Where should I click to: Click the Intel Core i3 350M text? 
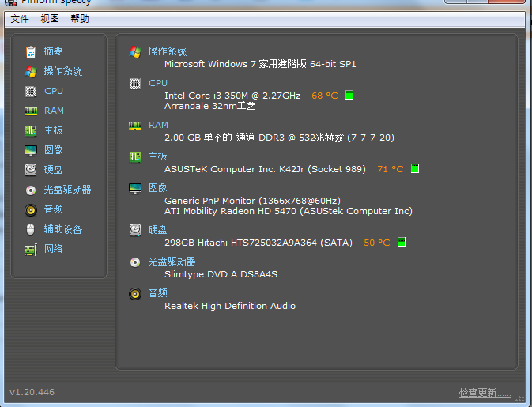pos(232,96)
